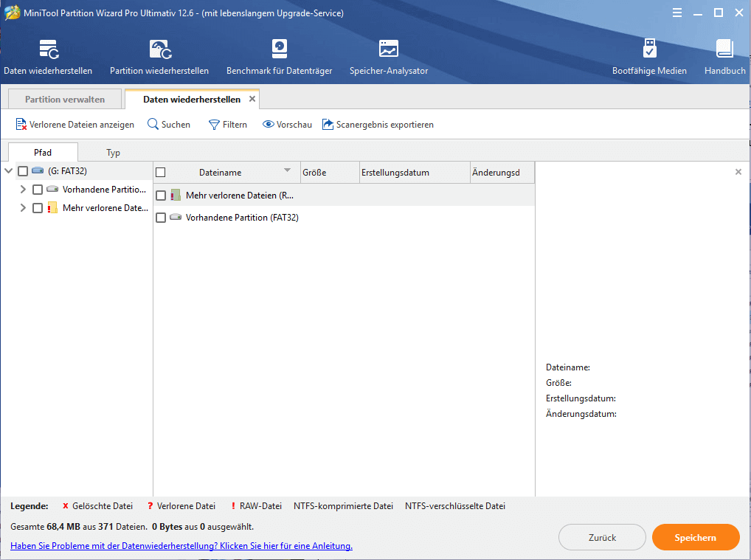Switch to the Typ tab
The width and height of the screenshot is (751, 560).
pyautogui.click(x=113, y=152)
